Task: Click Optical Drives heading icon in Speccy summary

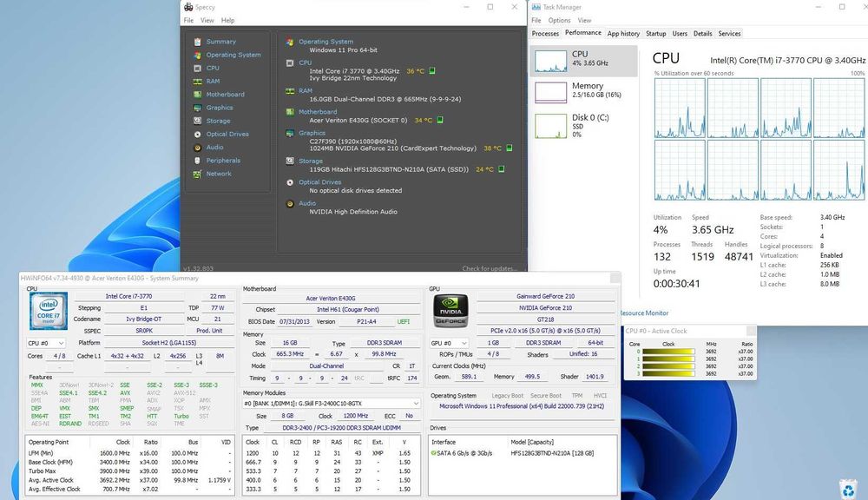Action: 290,182
